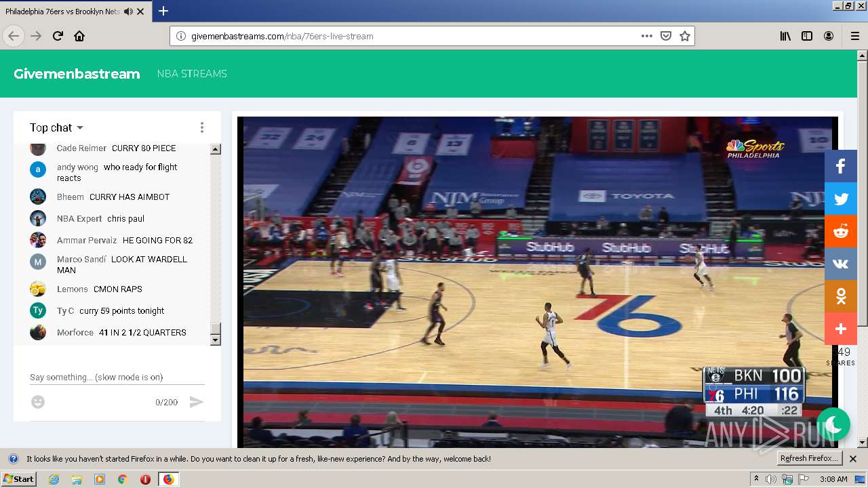Image resolution: width=868 pixels, height=488 pixels.
Task: Go back to previous page
Action: [x=14, y=36]
